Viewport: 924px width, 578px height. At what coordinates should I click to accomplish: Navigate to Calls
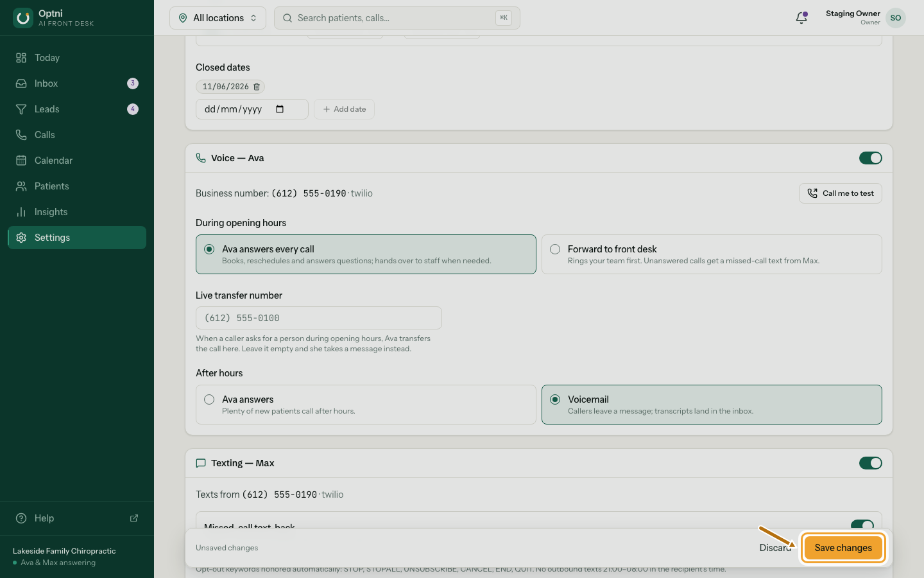(77, 135)
